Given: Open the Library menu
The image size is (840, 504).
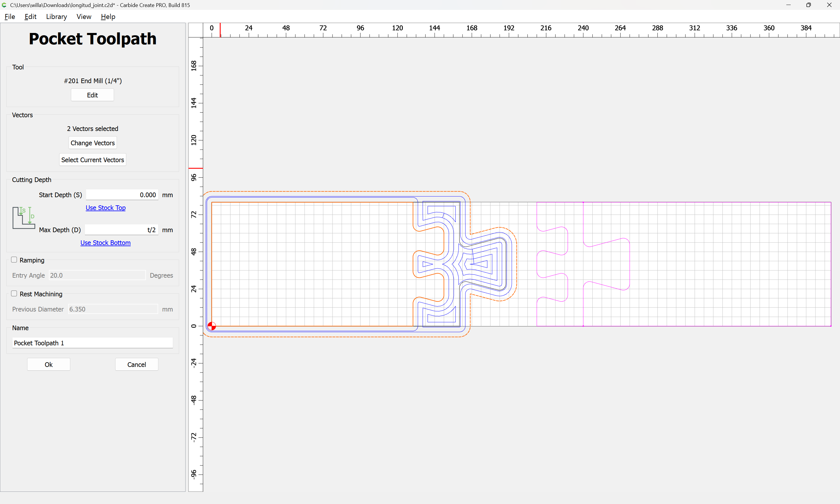Looking at the screenshot, I should [x=56, y=17].
